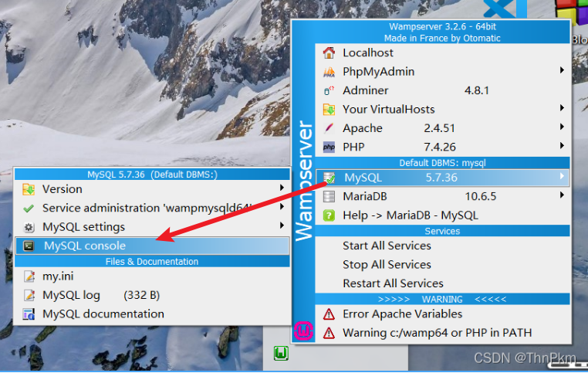Select the PHP menu entry

(x=442, y=147)
